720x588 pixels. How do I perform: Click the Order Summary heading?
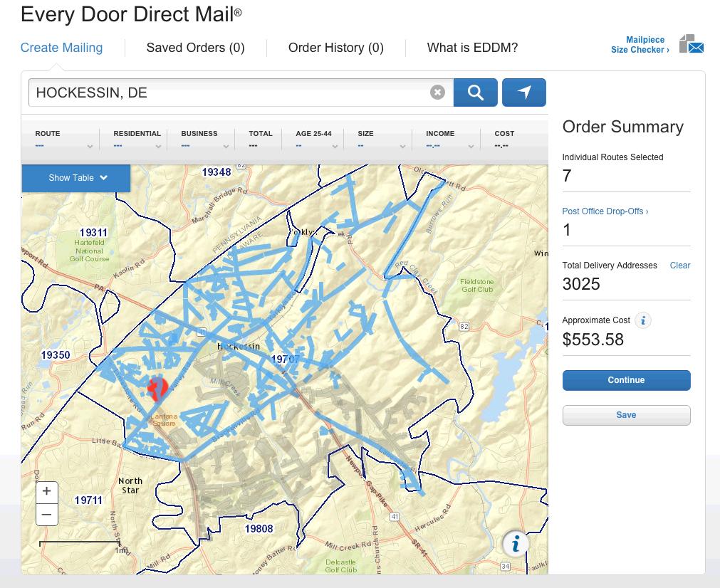(622, 127)
